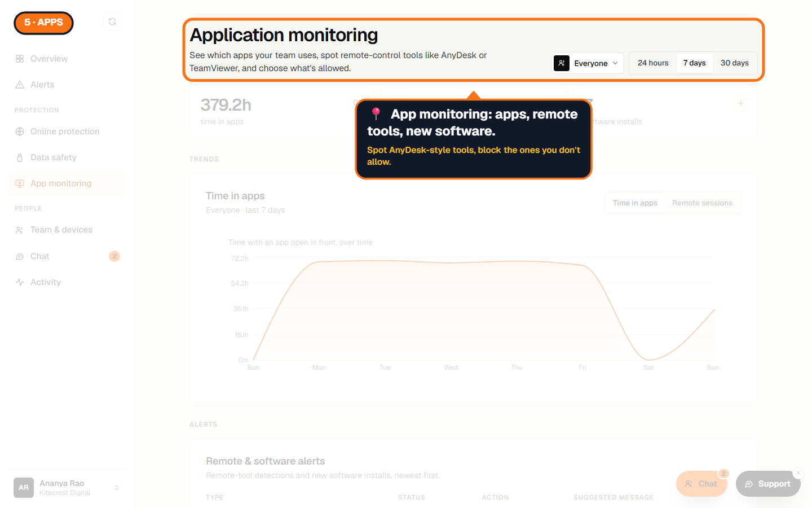Switch the chart to Remote sessions
The width and height of the screenshot is (812, 508).
pyautogui.click(x=702, y=203)
